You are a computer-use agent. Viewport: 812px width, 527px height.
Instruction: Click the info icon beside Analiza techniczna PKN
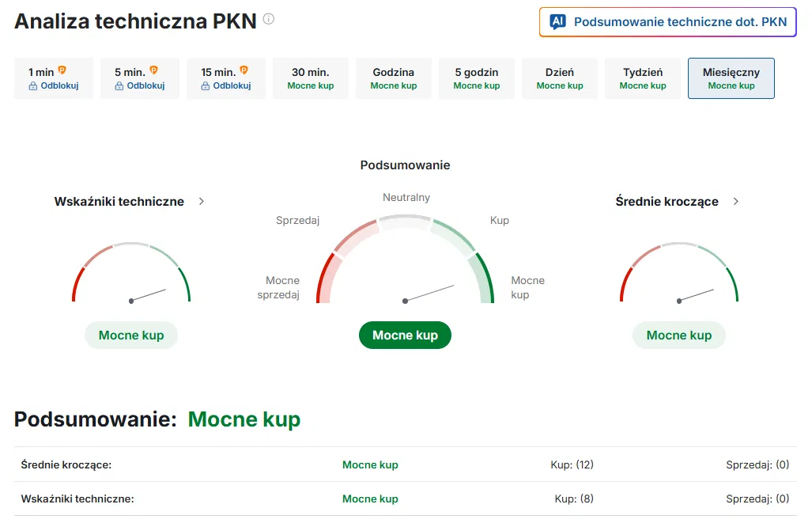click(268, 19)
